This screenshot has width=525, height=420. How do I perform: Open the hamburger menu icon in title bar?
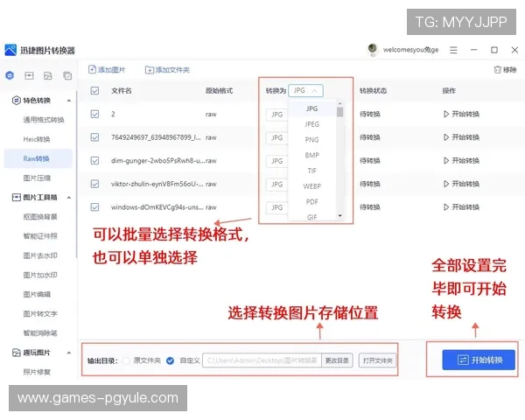coord(453,50)
